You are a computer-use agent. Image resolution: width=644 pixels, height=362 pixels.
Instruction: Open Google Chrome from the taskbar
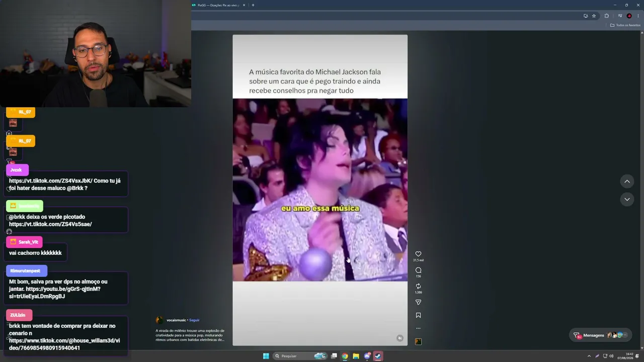tap(345, 356)
